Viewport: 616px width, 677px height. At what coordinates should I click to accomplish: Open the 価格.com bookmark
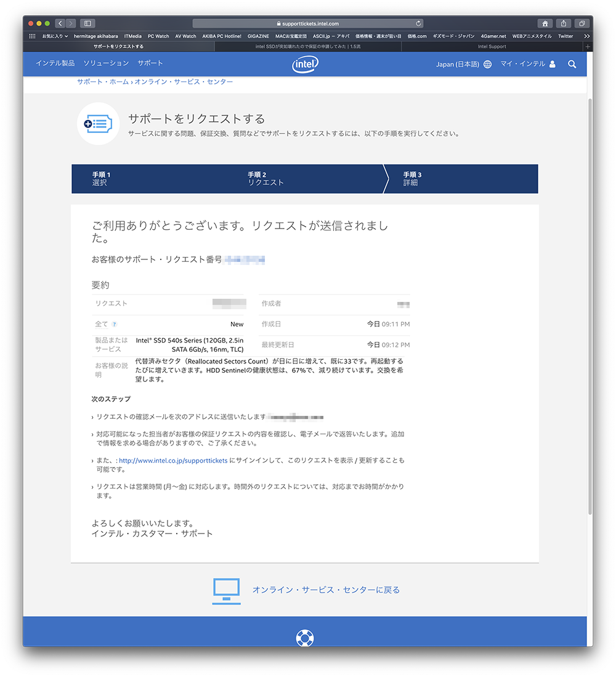[x=417, y=36]
